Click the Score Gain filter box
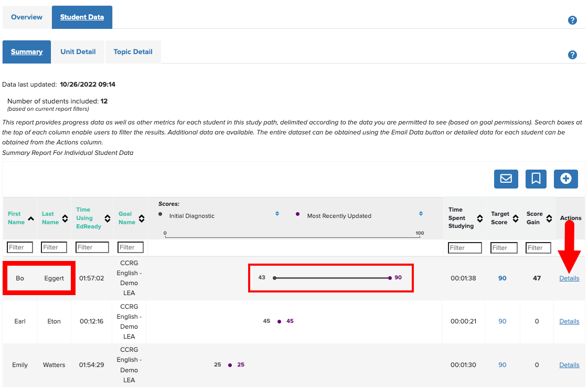 point(539,248)
